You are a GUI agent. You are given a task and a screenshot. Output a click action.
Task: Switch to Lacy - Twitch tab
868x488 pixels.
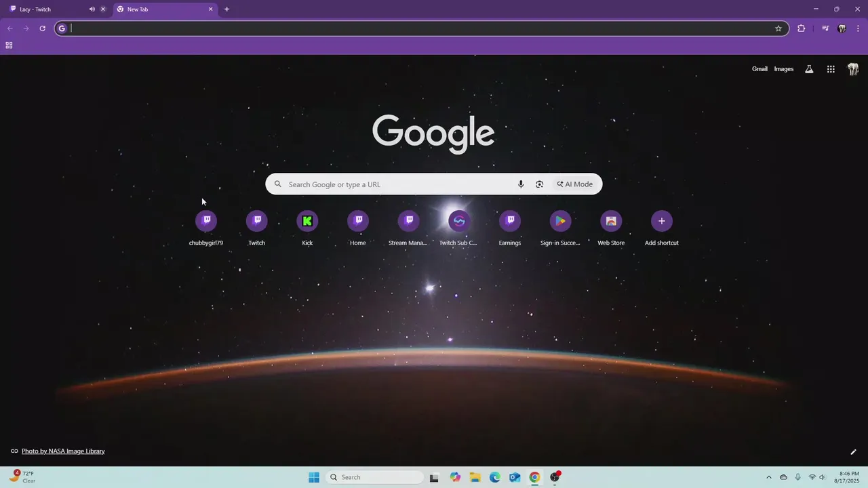[x=47, y=9]
